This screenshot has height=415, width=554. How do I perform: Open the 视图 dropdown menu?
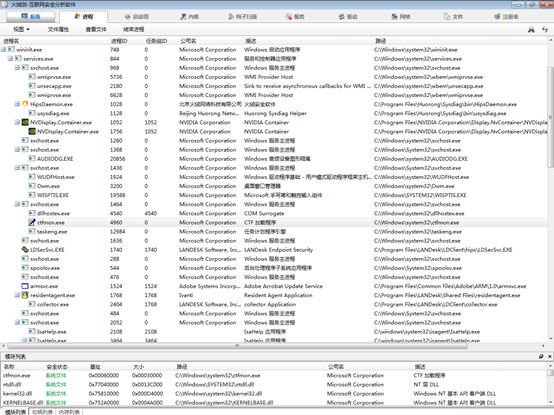tap(21, 29)
